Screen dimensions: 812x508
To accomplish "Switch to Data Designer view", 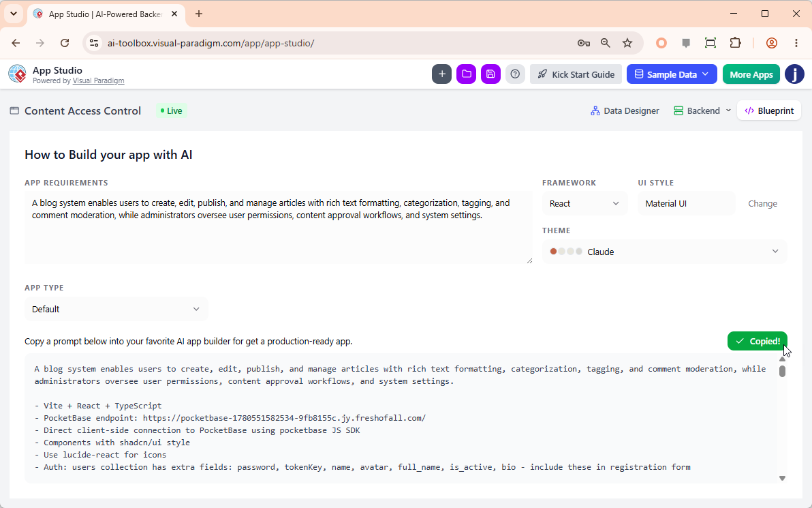I will [625, 111].
